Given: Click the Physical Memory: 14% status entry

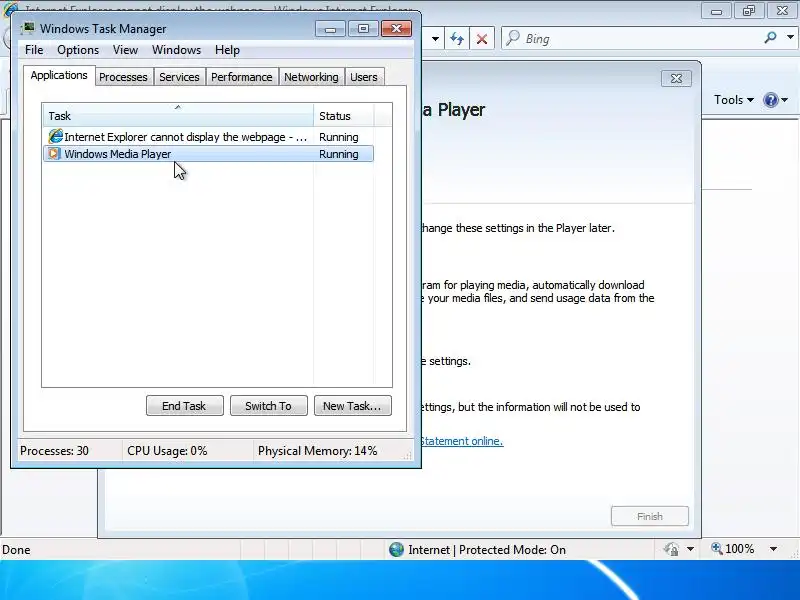Looking at the screenshot, I should tap(317, 451).
